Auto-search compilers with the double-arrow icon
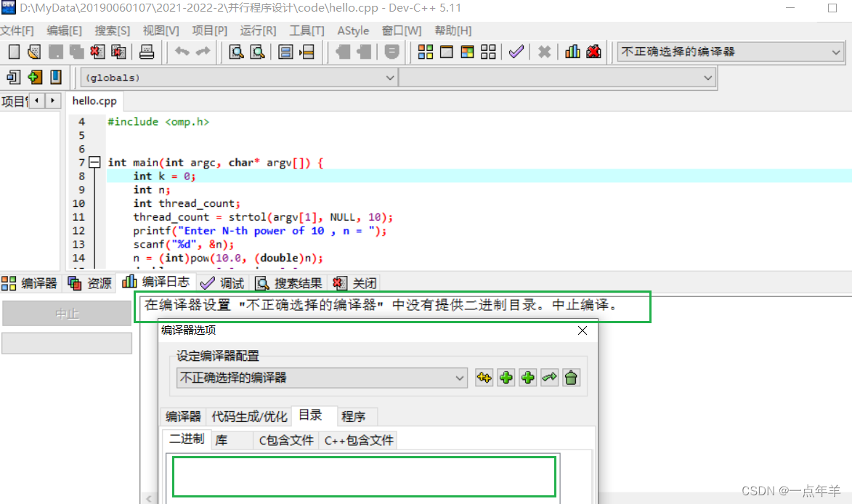The width and height of the screenshot is (852, 504). [549, 377]
